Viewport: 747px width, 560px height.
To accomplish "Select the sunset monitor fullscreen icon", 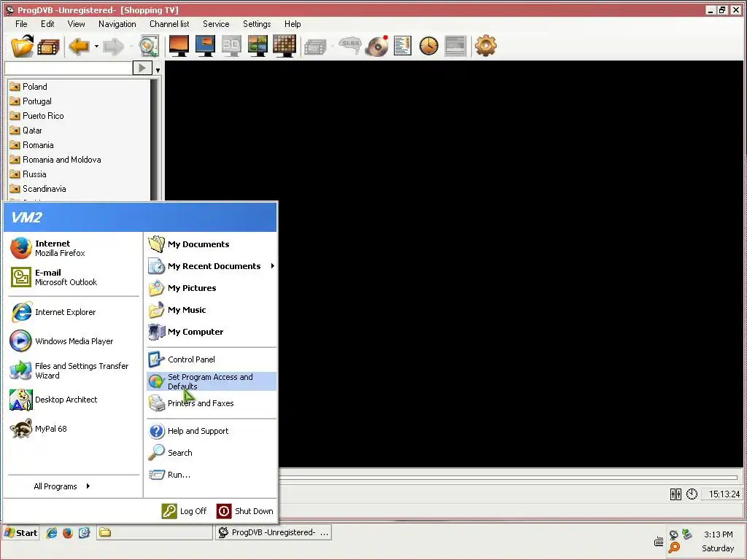I will point(179,46).
